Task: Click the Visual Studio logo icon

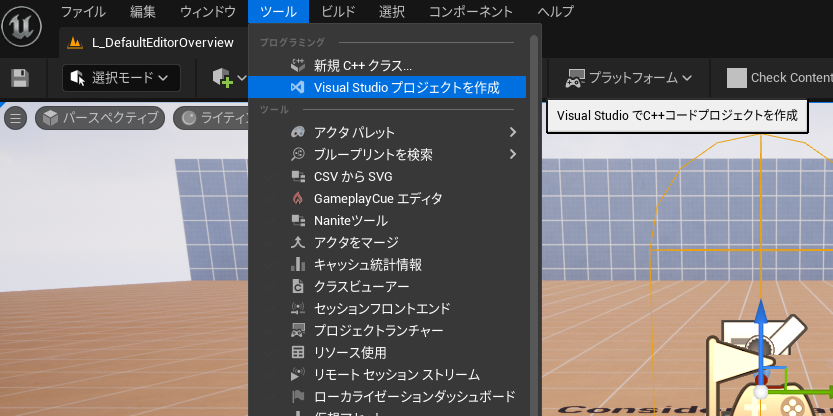Action: pyautogui.click(x=298, y=87)
